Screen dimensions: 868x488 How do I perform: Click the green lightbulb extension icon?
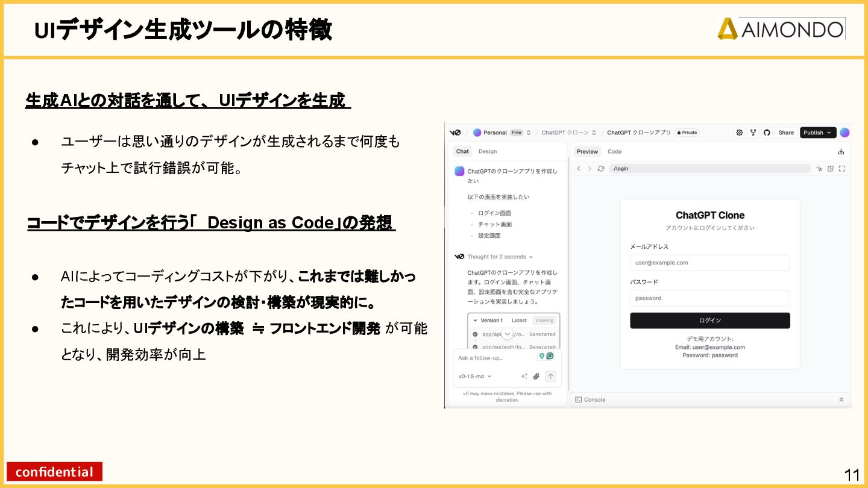coord(542,356)
